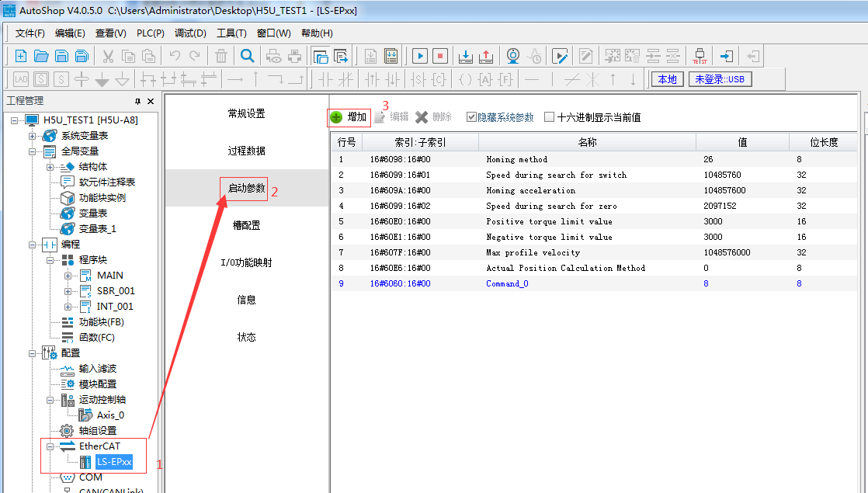The height and width of the screenshot is (493, 868).
Task: Click the Copy toolbar icon
Action: pyautogui.click(x=128, y=56)
